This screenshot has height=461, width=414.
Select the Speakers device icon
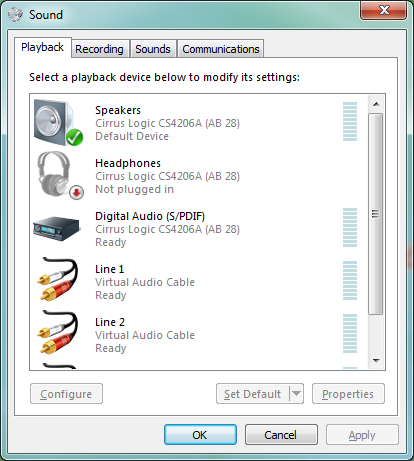[x=58, y=122]
